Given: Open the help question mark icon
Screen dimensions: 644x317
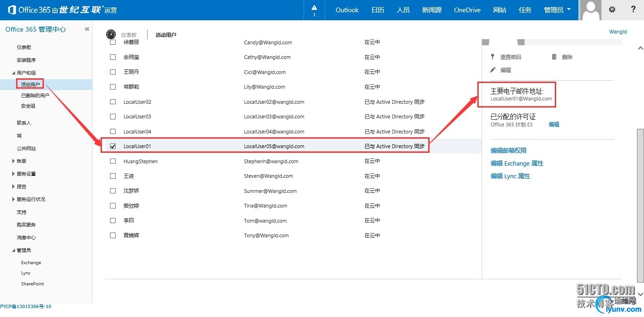Looking at the screenshot, I should pyautogui.click(x=634, y=9).
